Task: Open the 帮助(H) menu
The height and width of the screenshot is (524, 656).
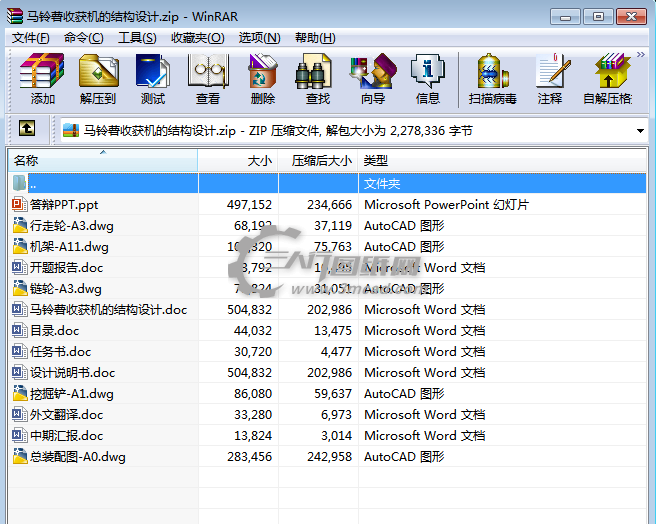Action: [315, 38]
